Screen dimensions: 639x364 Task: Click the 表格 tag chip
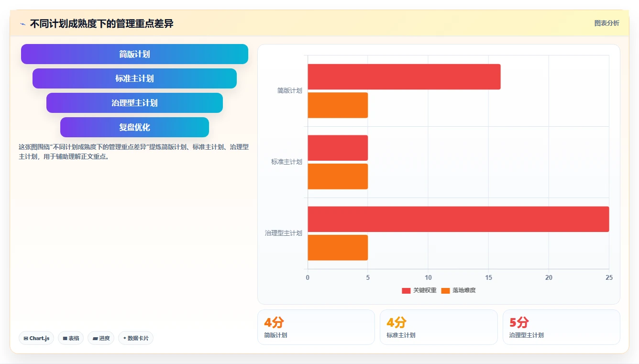(x=71, y=338)
